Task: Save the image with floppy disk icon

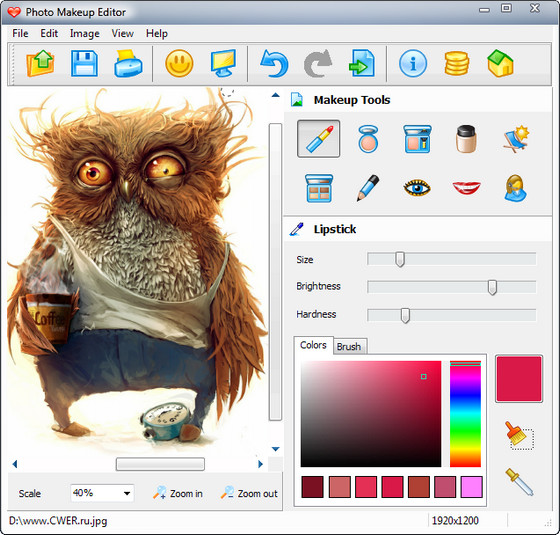Action: click(x=84, y=64)
